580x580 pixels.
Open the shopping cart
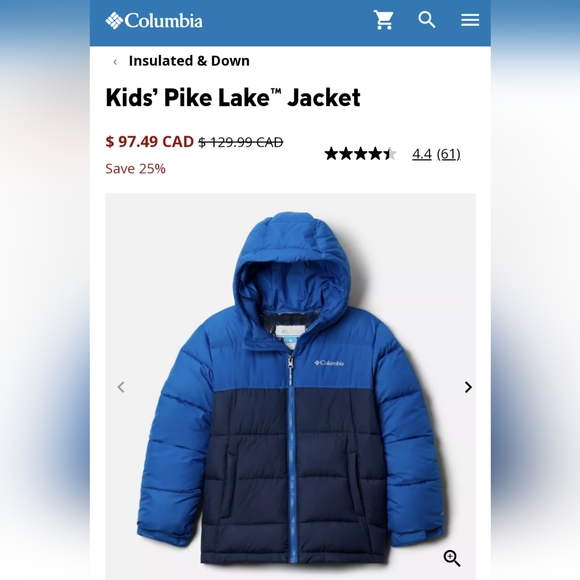383,20
